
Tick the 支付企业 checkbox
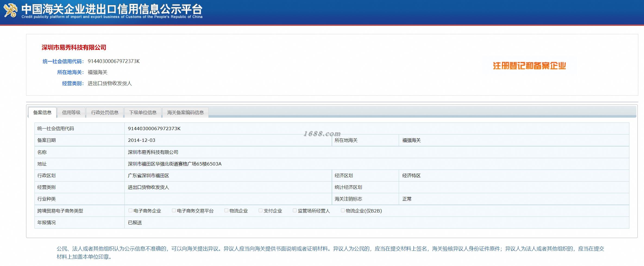pos(260,210)
